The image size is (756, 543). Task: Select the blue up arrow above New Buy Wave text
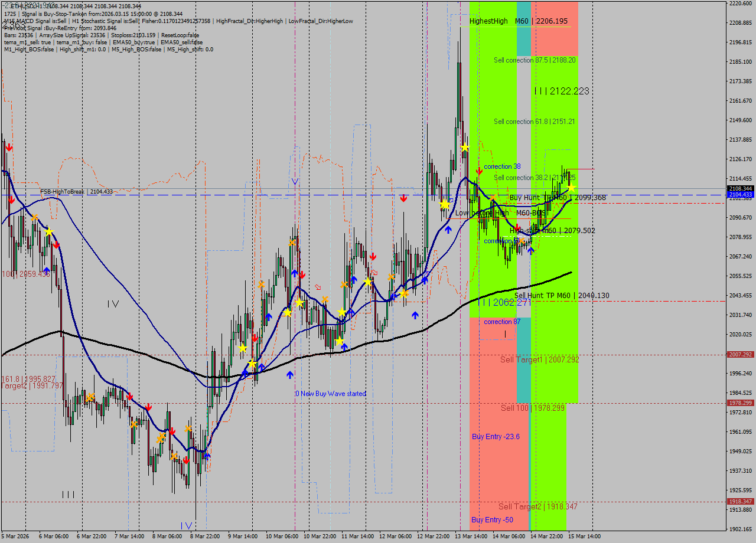289,374
